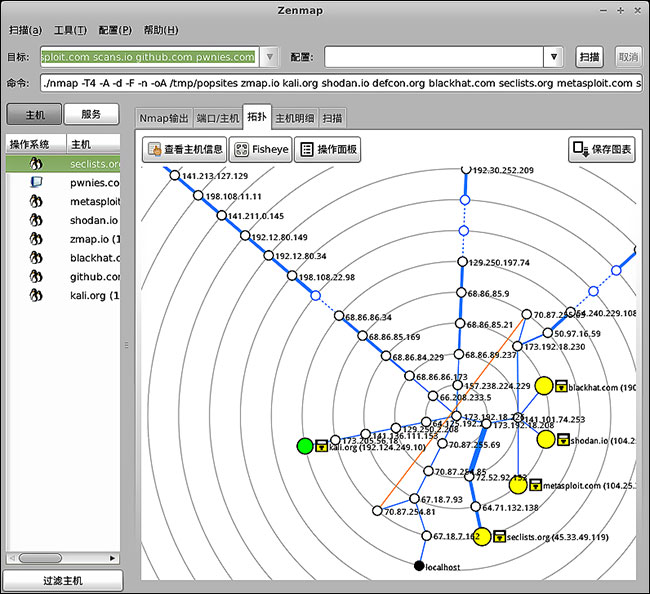Viewport: 650px width, 594px height.
Task: Click the Linux penguin icon beside seclists.org
Action: [x=36, y=164]
